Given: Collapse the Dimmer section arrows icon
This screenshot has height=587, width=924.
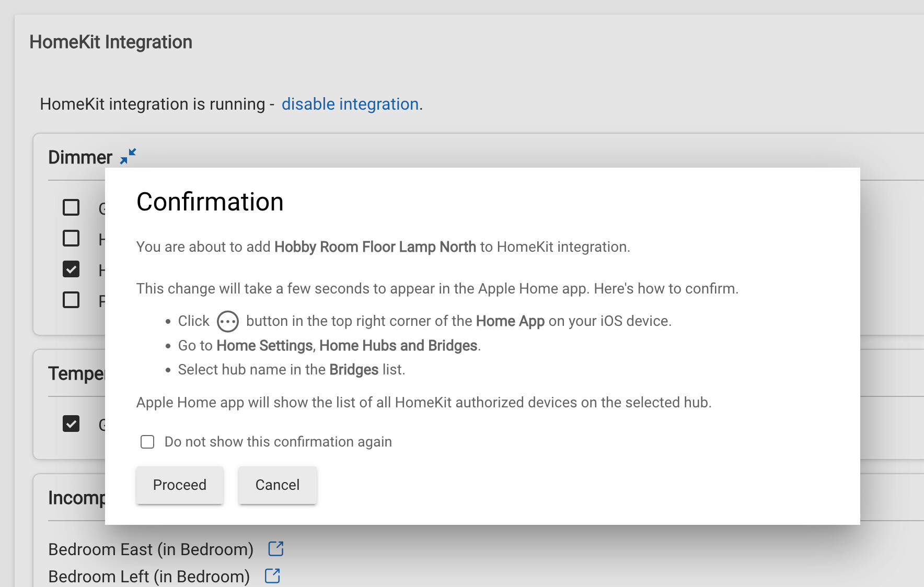Looking at the screenshot, I should point(128,156).
